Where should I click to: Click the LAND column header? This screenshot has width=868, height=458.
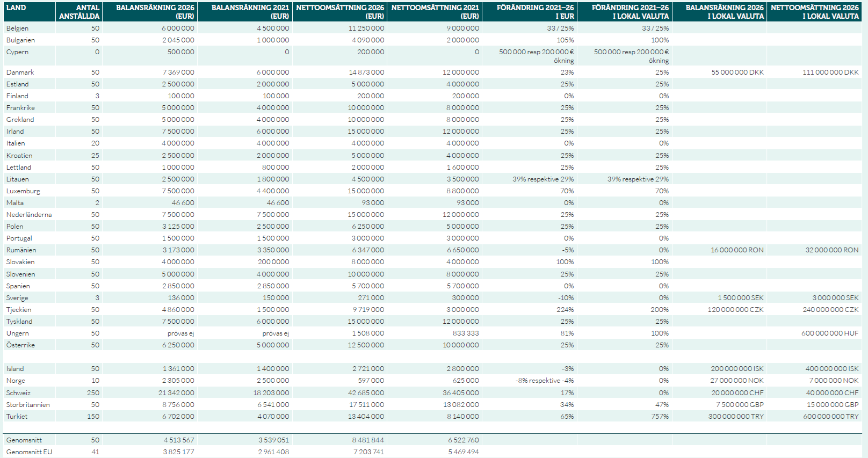point(16,8)
